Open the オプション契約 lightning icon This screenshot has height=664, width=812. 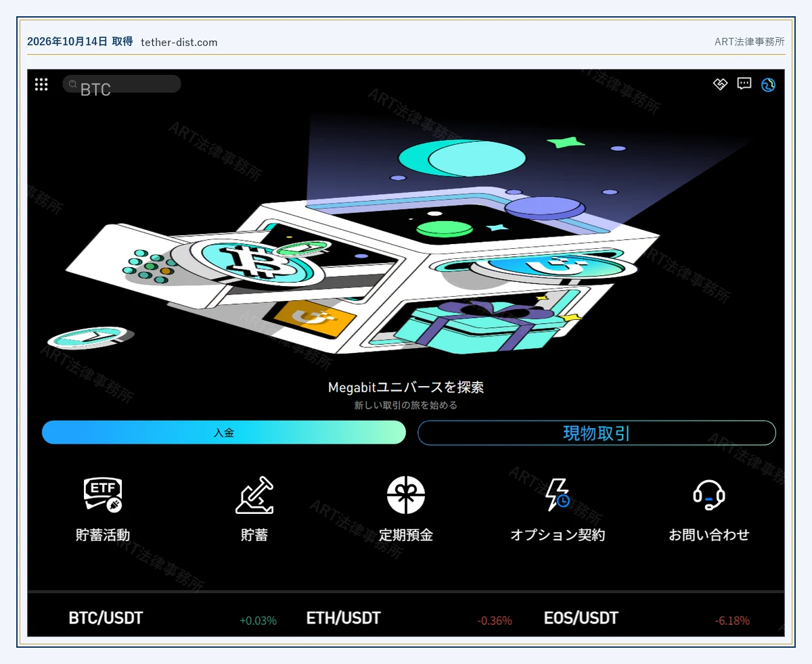(x=558, y=494)
